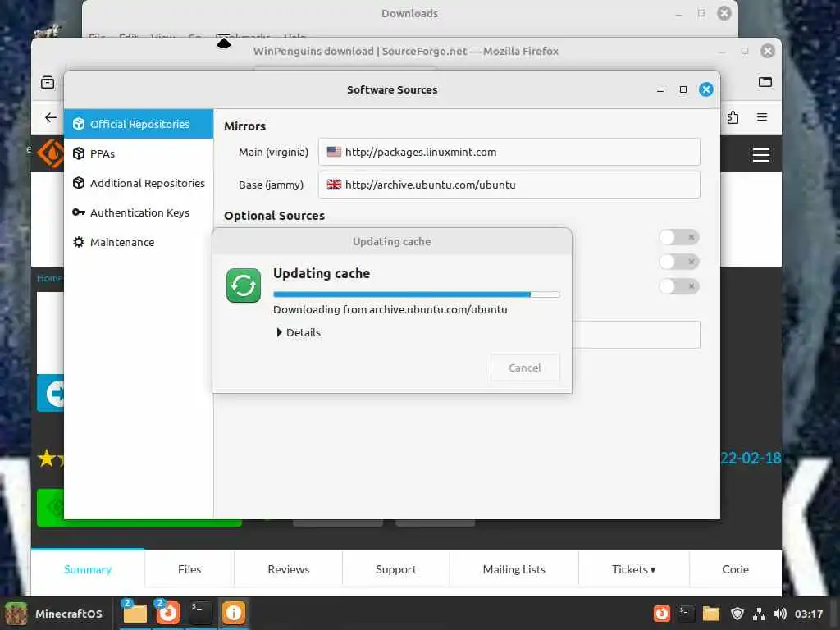Expand Details in Updating cache dialog
Image resolution: width=840 pixels, height=630 pixels.
tap(299, 333)
